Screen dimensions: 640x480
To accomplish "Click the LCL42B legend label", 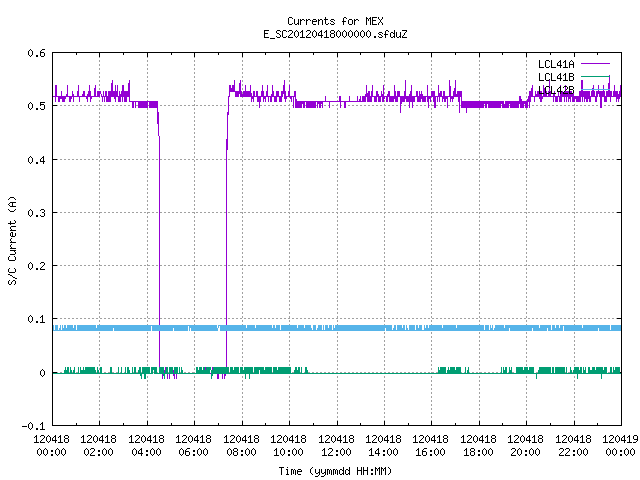I will (x=556, y=90).
